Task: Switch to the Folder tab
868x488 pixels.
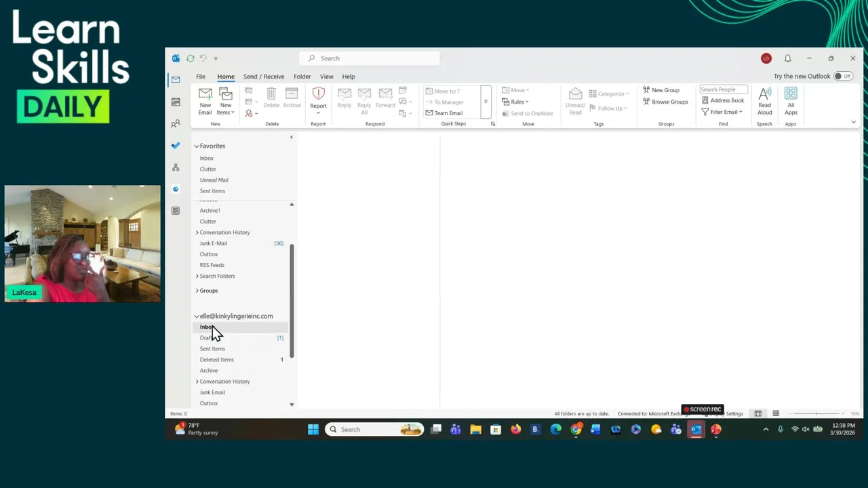Action: coord(302,77)
